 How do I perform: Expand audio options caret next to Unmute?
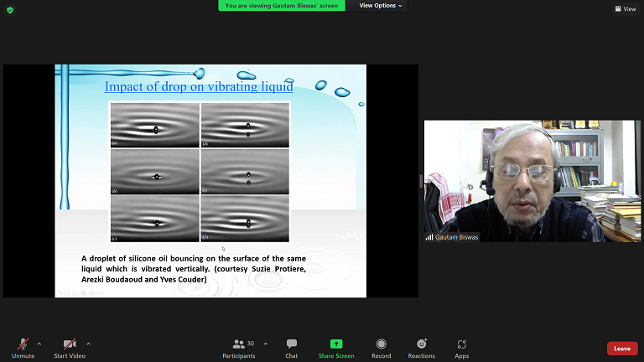[x=39, y=344]
